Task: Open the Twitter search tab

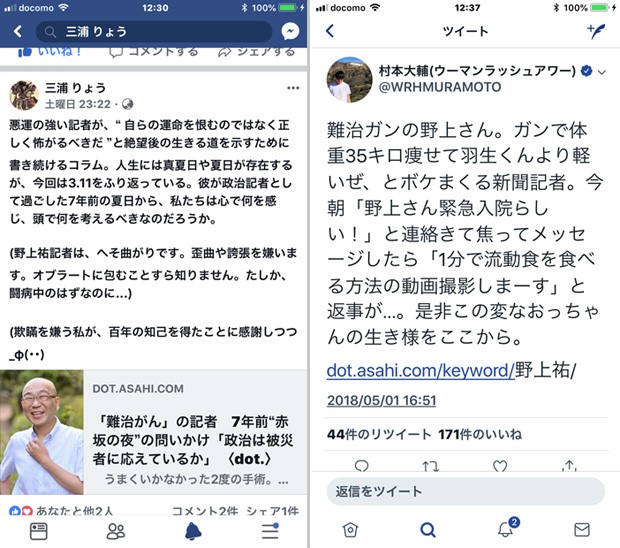Action: tap(428, 529)
